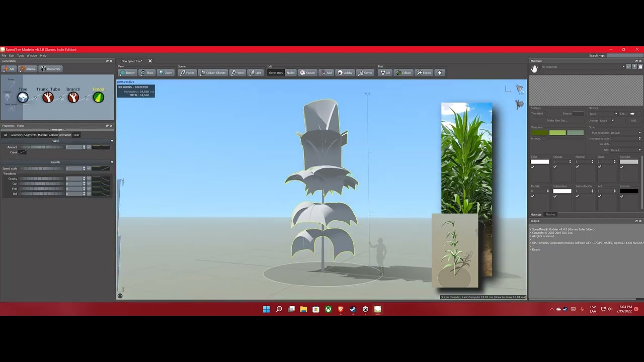
Task: Open the Window menu
Action: coord(32,55)
